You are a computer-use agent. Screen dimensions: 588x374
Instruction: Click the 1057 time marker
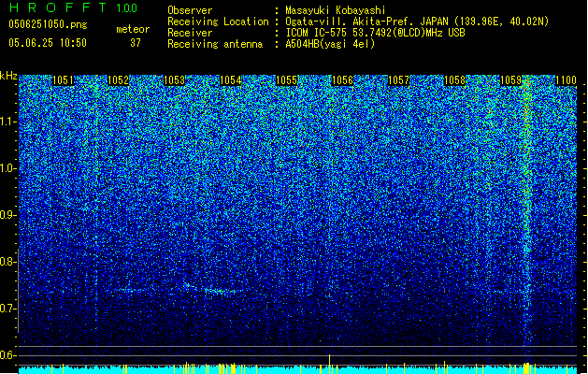(398, 80)
